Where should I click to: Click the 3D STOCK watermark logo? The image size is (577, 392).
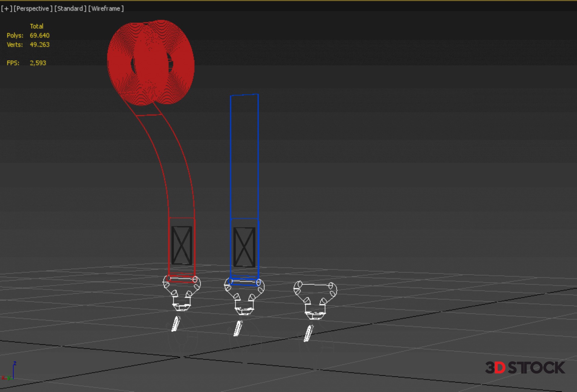pyautogui.click(x=525, y=368)
